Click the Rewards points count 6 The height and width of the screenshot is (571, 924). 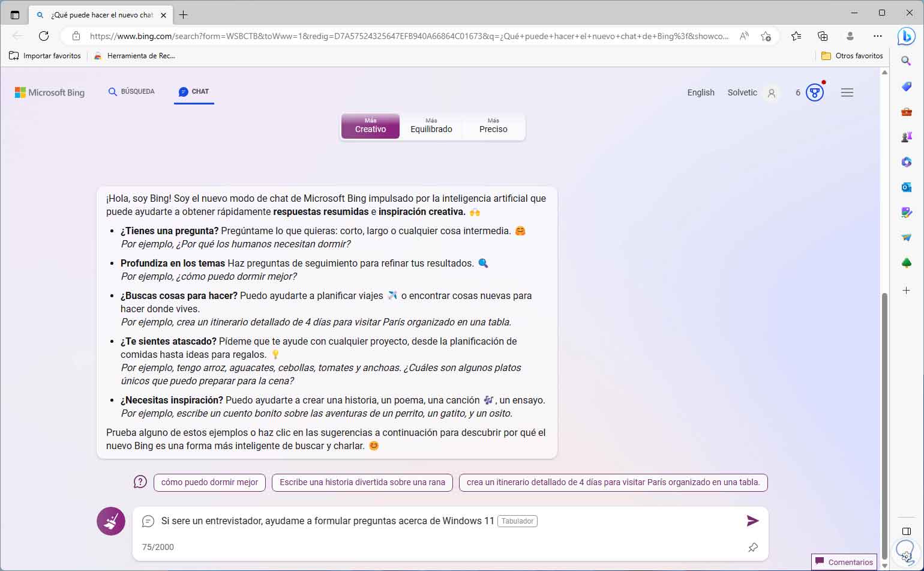[798, 92]
